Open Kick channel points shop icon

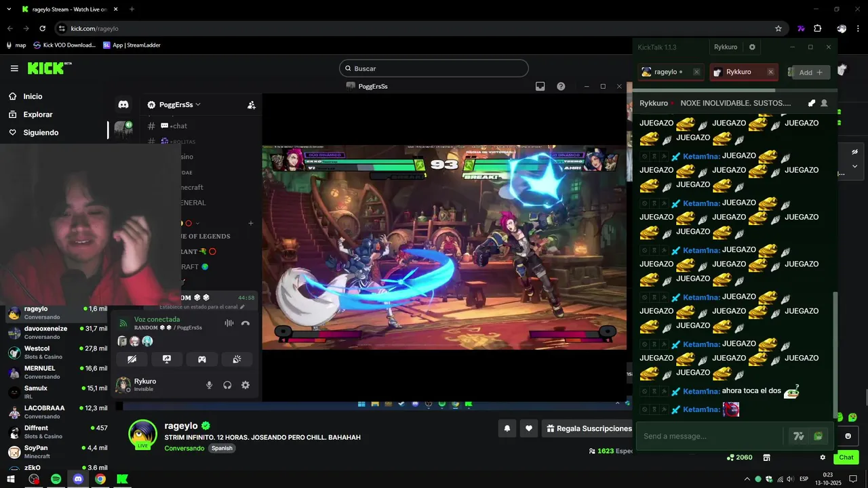(x=767, y=457)
